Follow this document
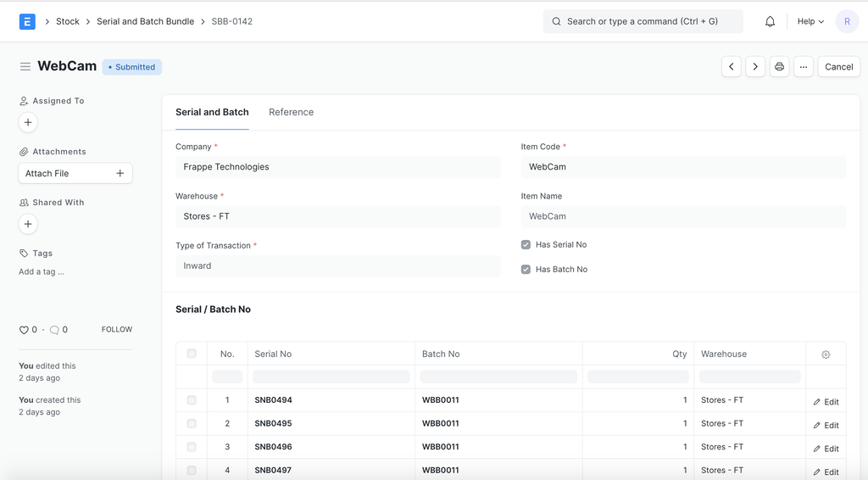 [117, 329]
